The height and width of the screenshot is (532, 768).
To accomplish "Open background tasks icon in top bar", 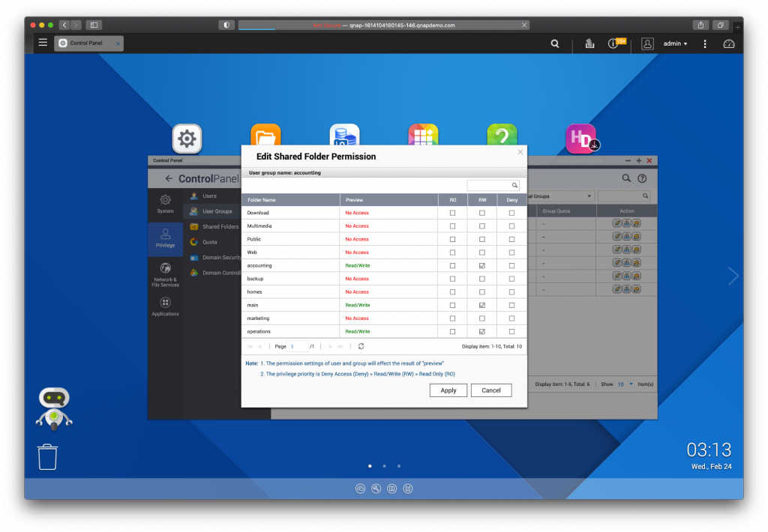I will [589, 43].
